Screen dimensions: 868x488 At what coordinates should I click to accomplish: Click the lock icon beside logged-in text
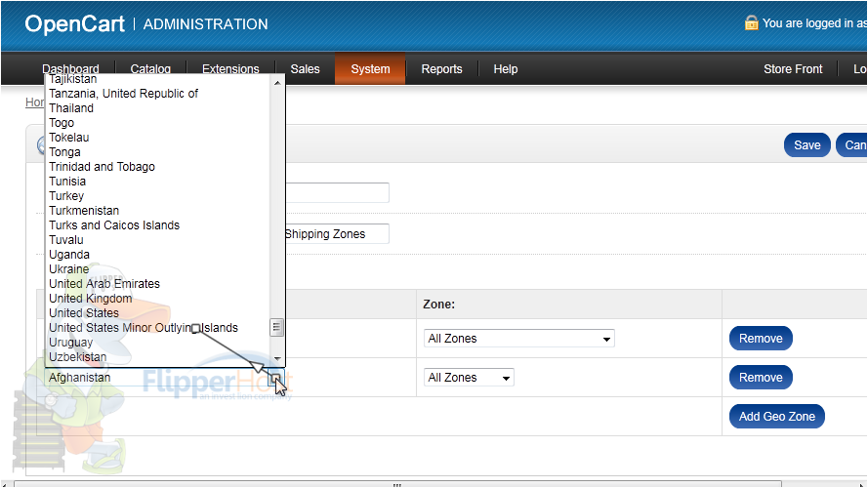[x=751, y=22]
